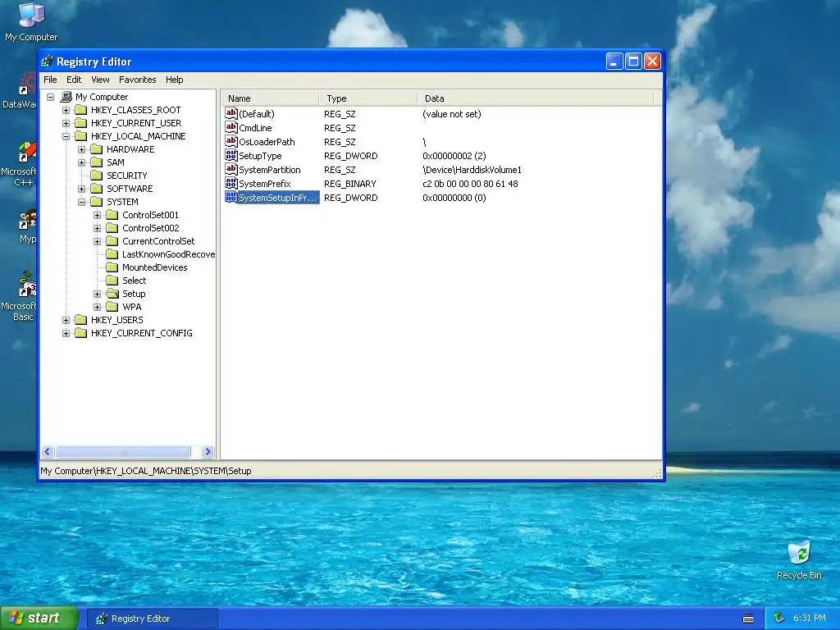Click the Data column header
The width and height of the screenshot is (840, 630).
(536, 98)
